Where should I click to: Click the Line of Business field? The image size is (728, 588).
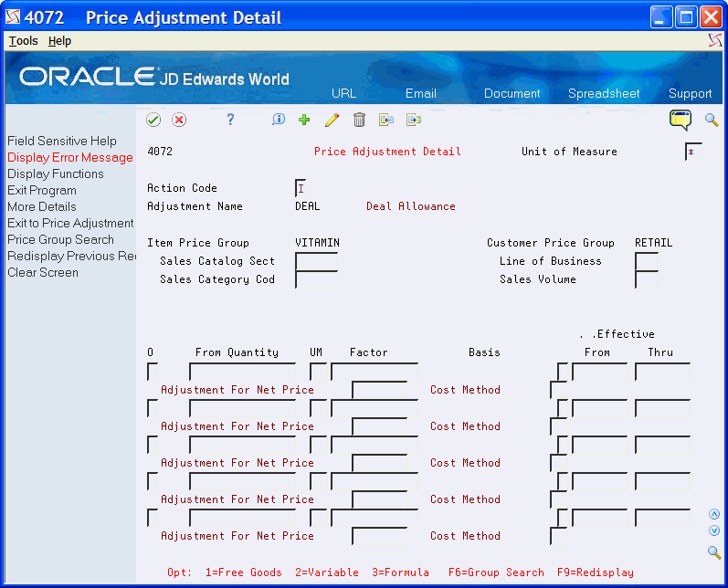(x=647, y=261)
